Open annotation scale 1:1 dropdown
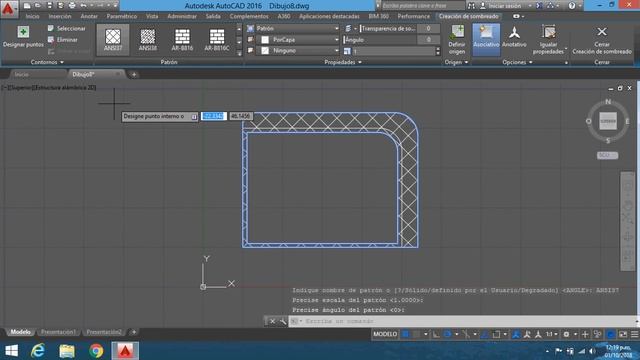The height and width of the screenshot is (360, 640). point(552,334)
